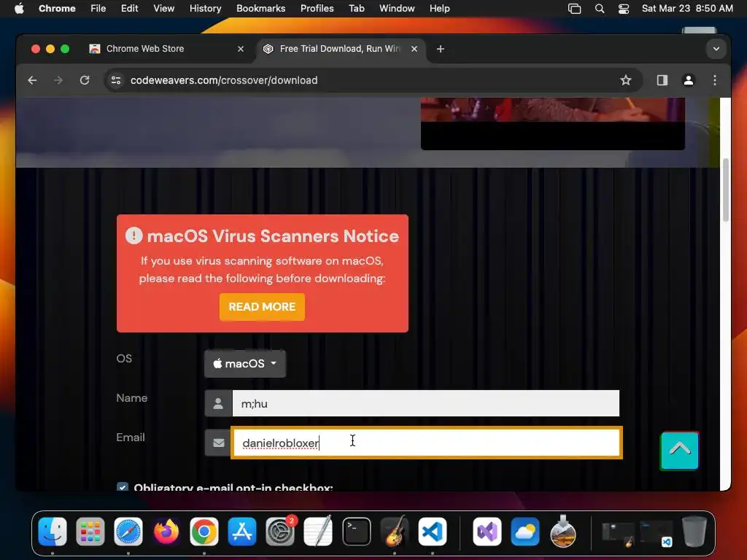Screen dimensions: 747x560
Task: Open Visual Studio Code from the Dock
Action: tap(433, 531)
